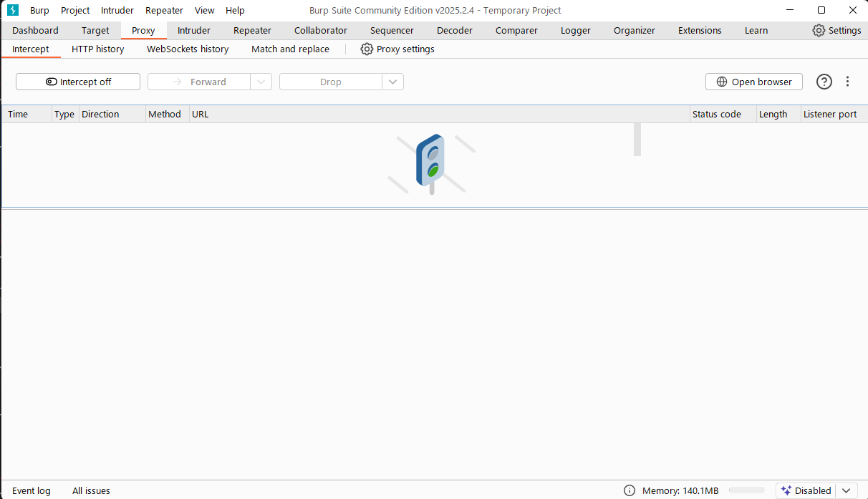The image size is (868, 499).
Task: Switch to the Decoder tab
Action: [455, 30]
